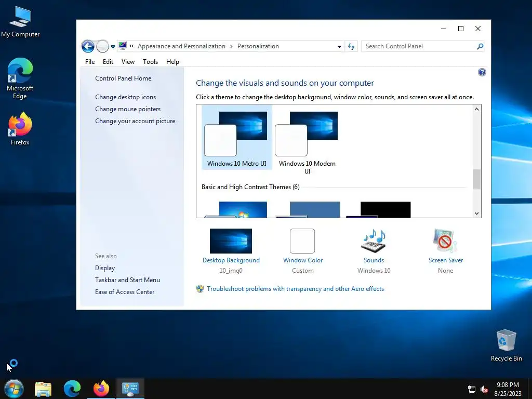This screenshot has height=399, width=532.
Task: Maximize the Personalization window
Action: coord(461,29)
